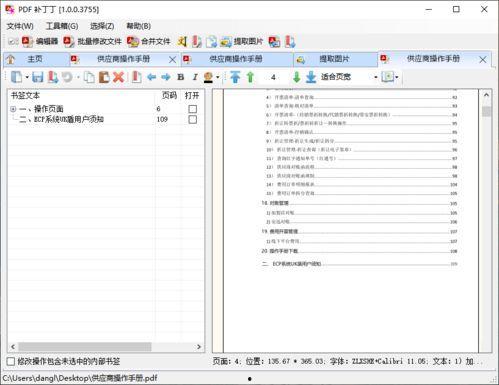
Task: Open the 适合页宽 zoom dropdown
Action: [376, 77]
